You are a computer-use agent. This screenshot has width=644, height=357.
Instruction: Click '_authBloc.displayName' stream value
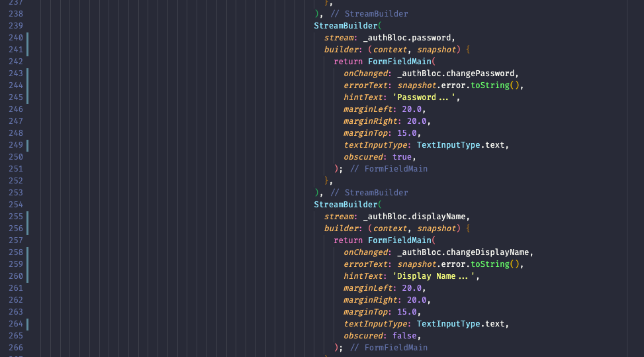[414, 216]
